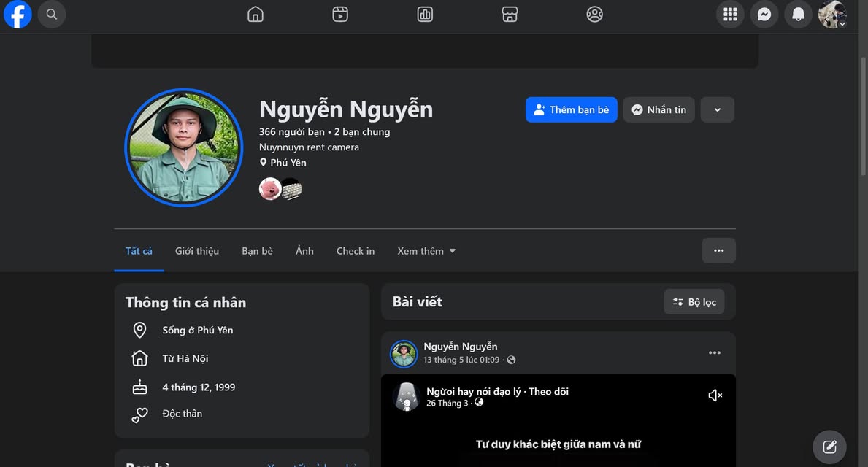This screenshot has width=868, height=467.
Task: Click Nhắn tin message button
Action: [x=658, y=109]
